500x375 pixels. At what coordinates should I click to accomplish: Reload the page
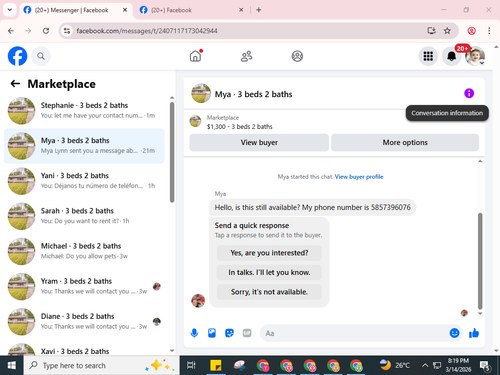46,31
